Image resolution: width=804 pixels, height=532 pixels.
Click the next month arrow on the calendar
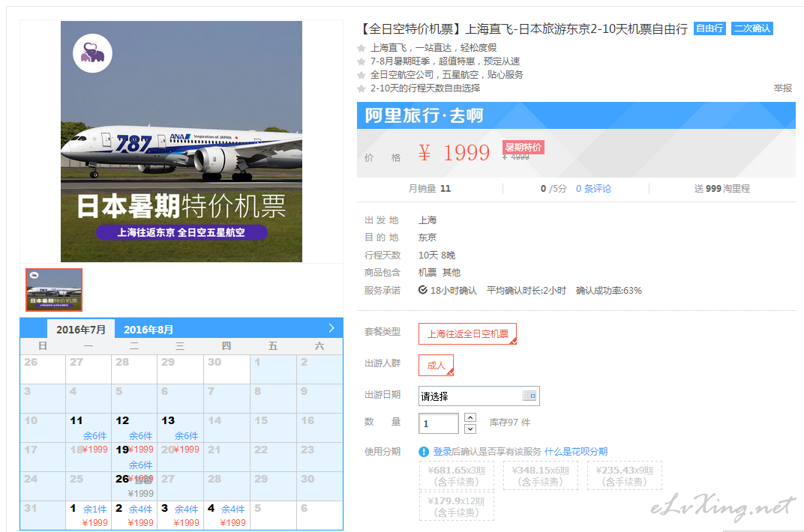click(331, 328)
